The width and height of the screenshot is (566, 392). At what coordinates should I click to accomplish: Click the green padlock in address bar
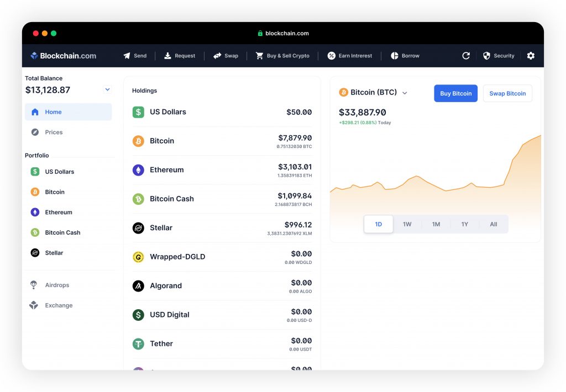point(260,33)
